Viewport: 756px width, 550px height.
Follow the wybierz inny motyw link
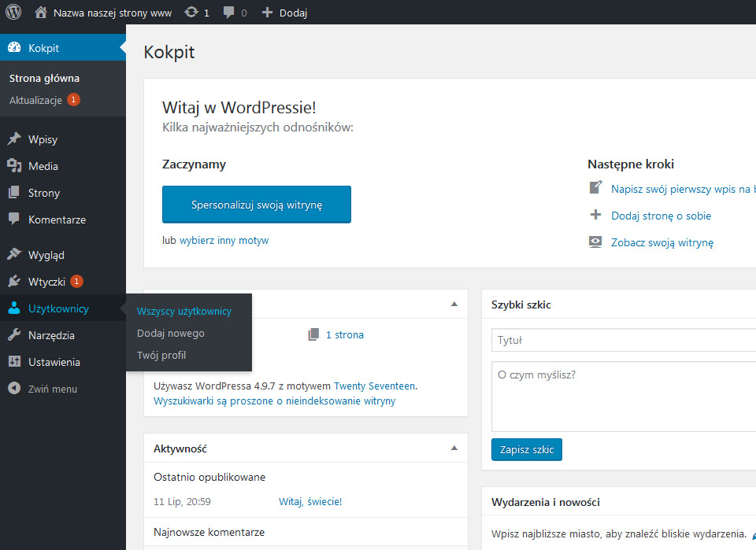pos(224,240)
